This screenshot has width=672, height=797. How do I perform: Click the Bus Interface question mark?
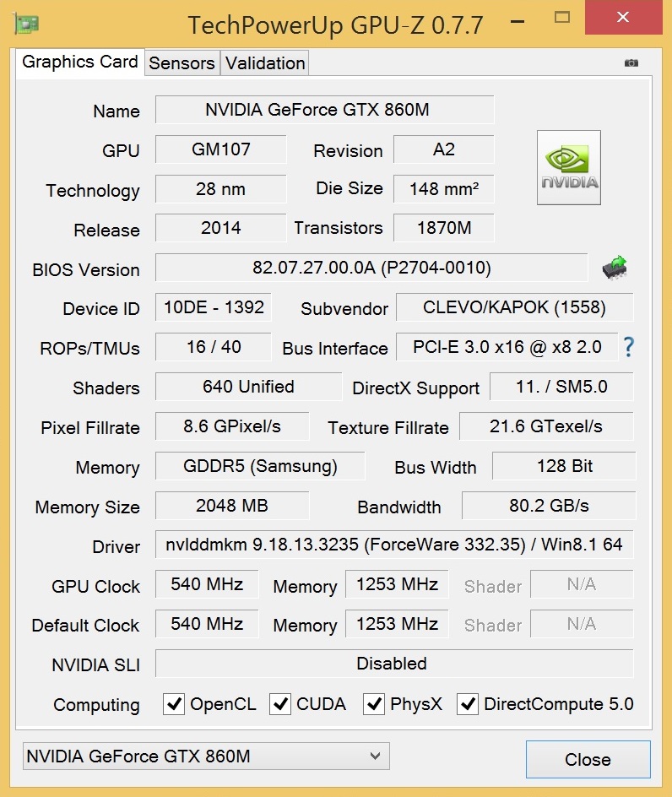[x=628, y=346]
